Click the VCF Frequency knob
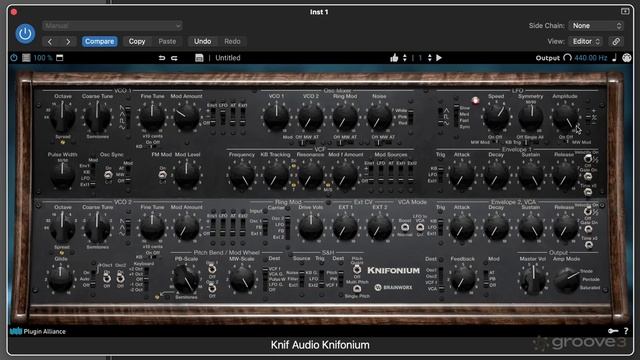The height and width of the screenshot is (360, 640). point(242,176)
